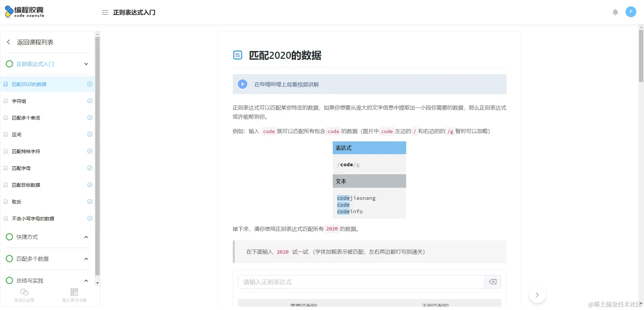Click the 关注公众号 WeChat icon
Image resolution: width=644 pixels, height=310 pixels.
[24, 292]
